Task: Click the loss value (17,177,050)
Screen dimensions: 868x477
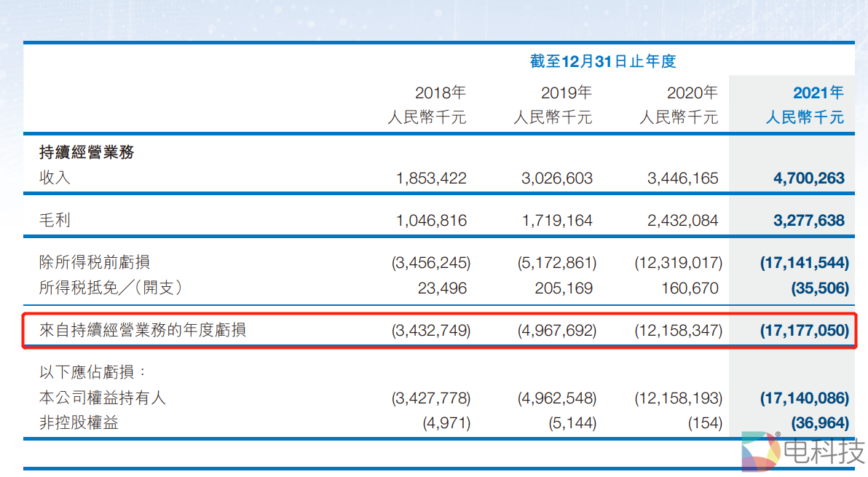Action: [x=804, y=330]
